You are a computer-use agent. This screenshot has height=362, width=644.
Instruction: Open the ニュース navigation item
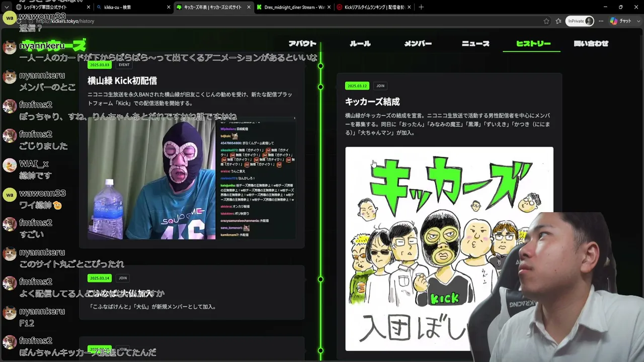[x=475, y=44]
